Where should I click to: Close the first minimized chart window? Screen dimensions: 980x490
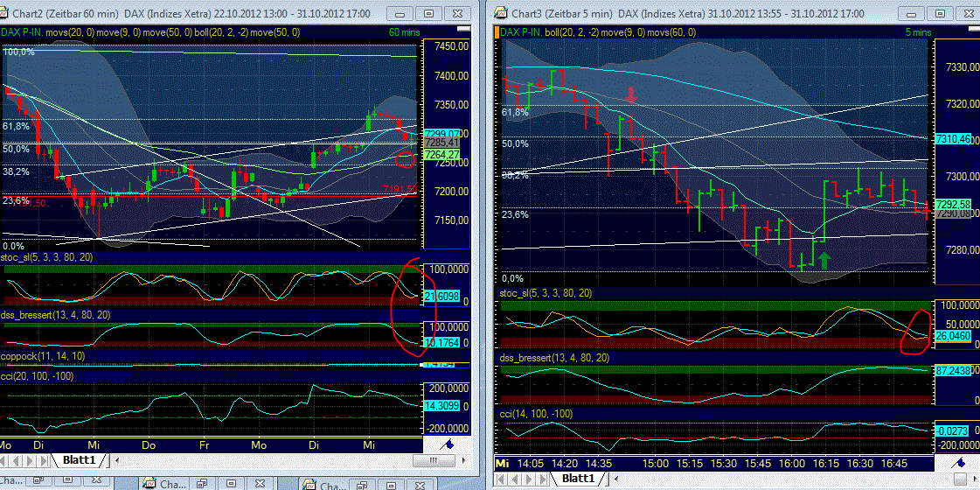[x=97, y=480]
